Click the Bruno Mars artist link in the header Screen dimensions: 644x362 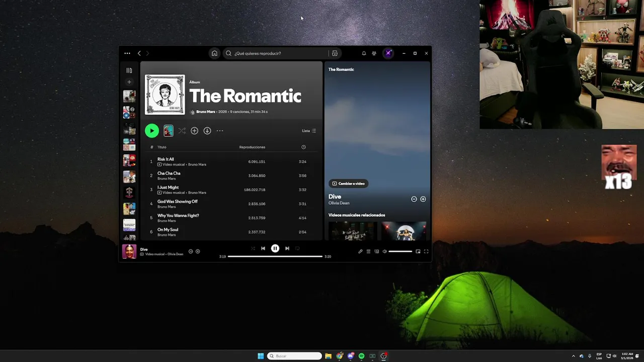coord(206,112)
